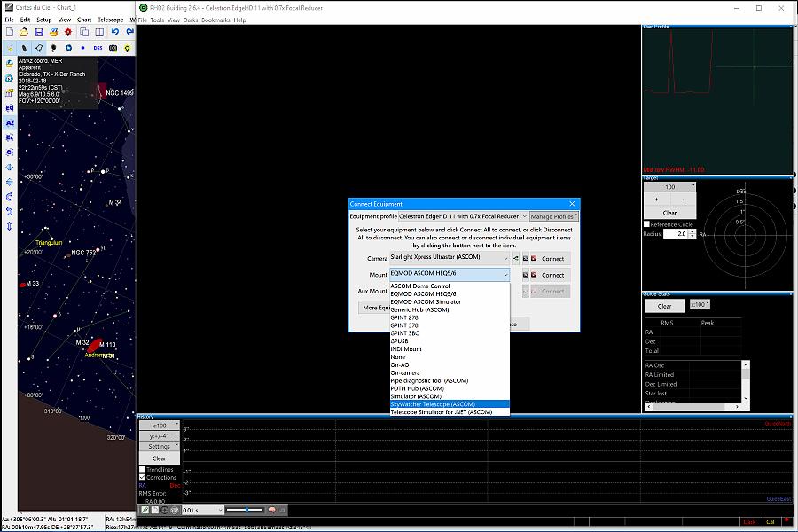Click Connect button for the Camera
The image size is (798, 532).
(x=552, y=259)
